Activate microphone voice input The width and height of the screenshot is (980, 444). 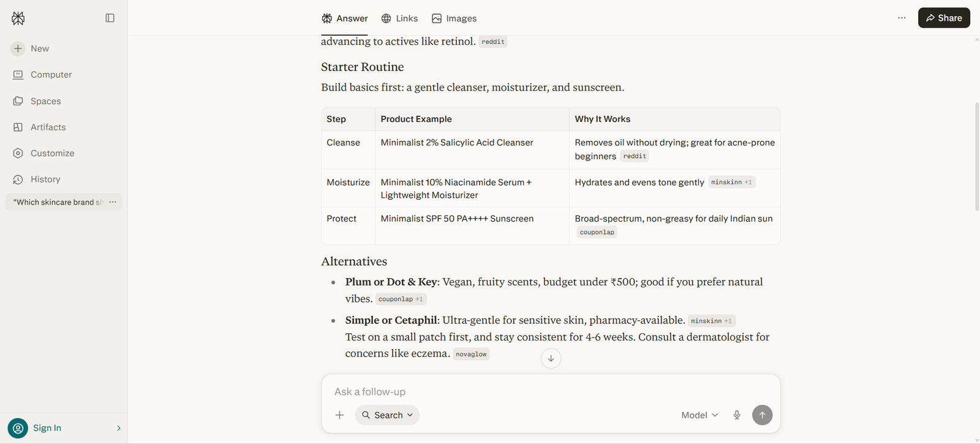[737, 415]
